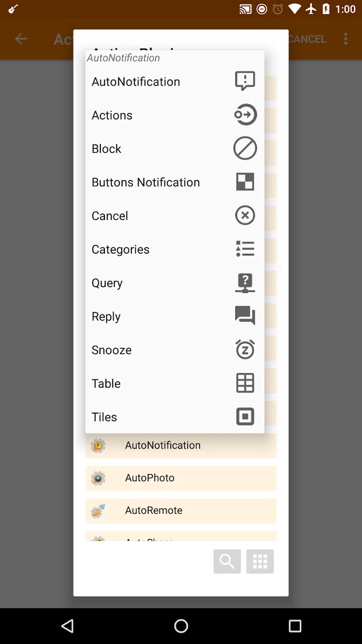Tap the Block prohibition icon
Screen dimensions: 362x644
[245, 148]
